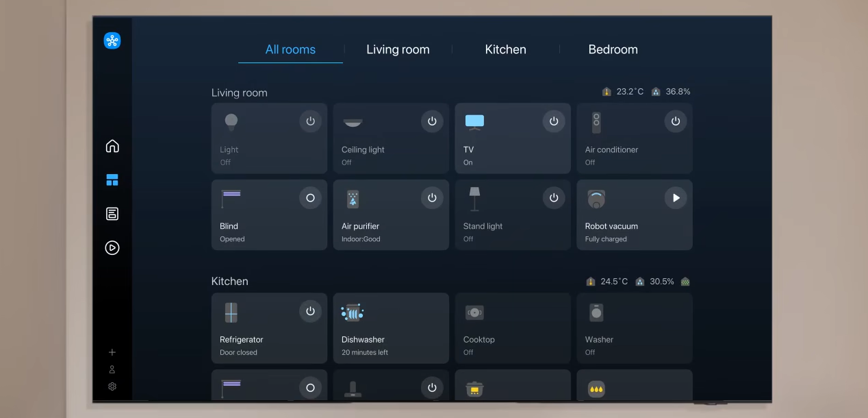Start the Robot vacuum play button
Screen dimensions: 868x418
[676, 197]
